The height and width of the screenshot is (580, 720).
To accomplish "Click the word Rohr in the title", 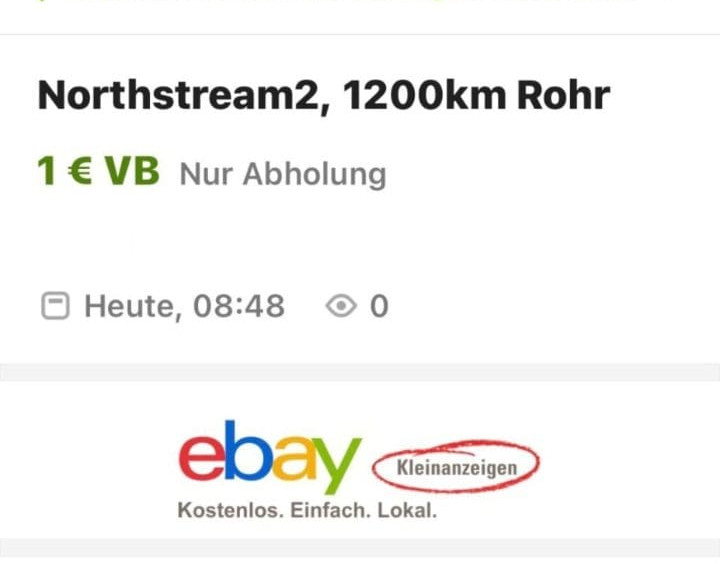I will 563,96.
